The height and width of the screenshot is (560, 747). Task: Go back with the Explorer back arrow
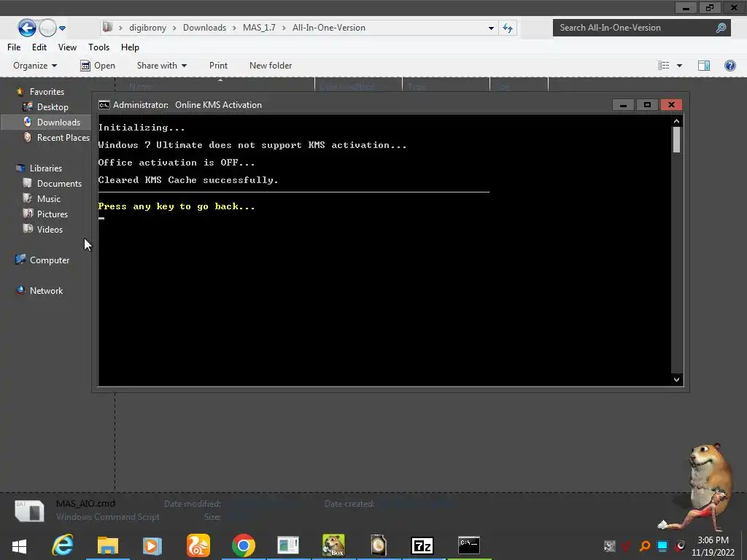tap(27, 28)
